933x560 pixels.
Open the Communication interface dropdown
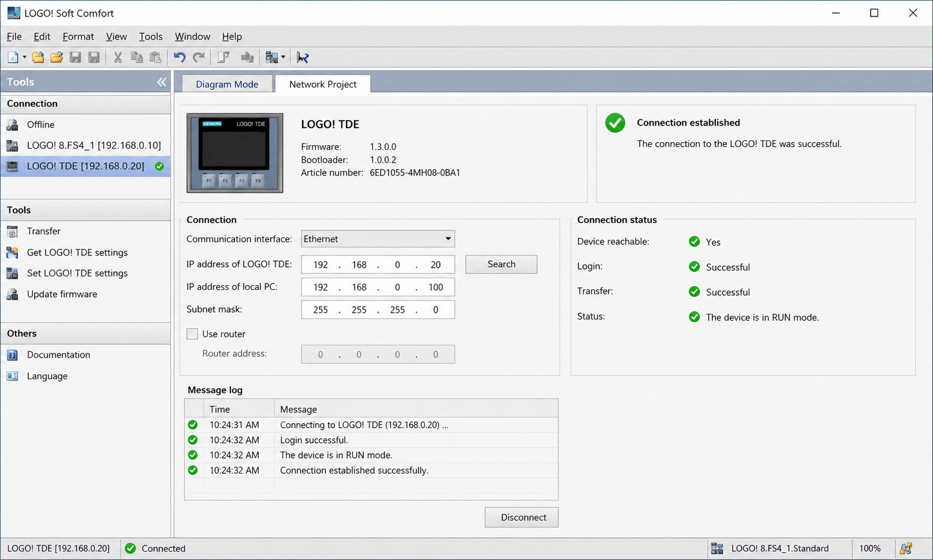point(378,239)
